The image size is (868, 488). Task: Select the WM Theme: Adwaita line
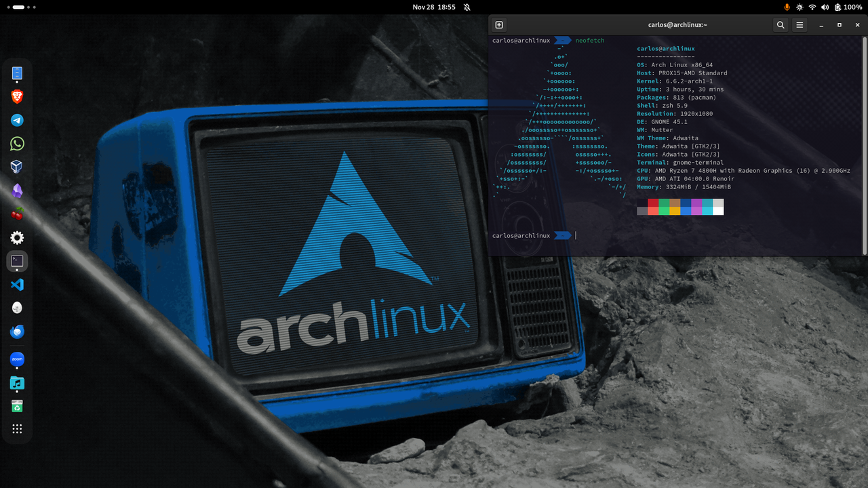point(667,138)
